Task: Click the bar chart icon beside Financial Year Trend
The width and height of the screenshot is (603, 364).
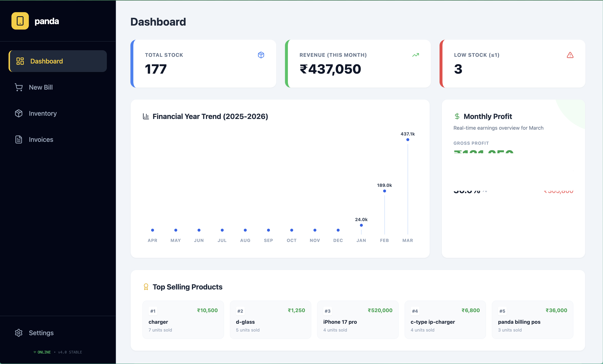Action: coord(146,117)
